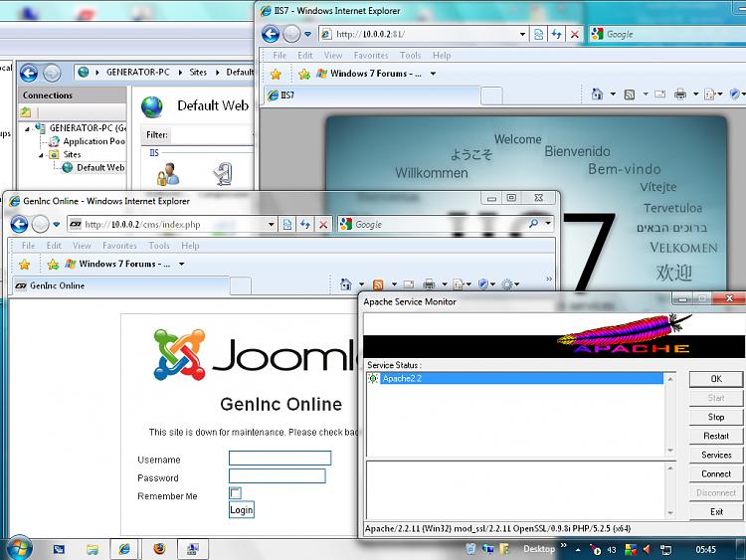Tick the Remember Me checkbox
Screen dimensions: 746x560
(235, 493)
